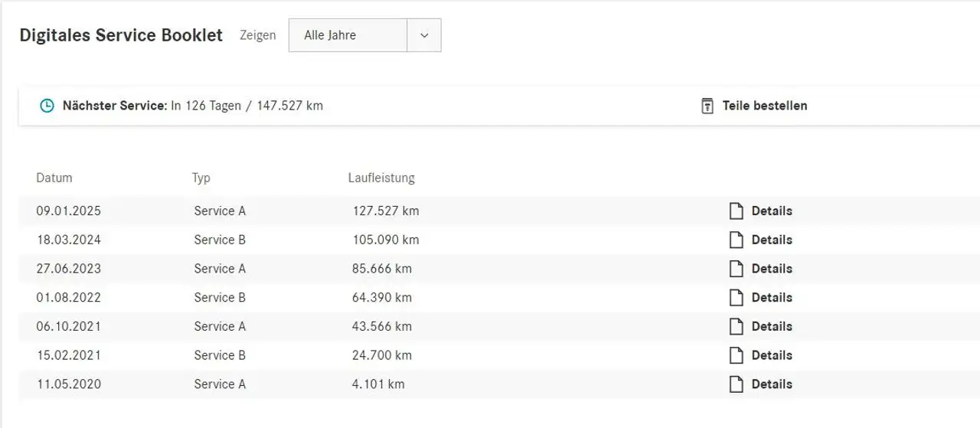The image size is (980, 428).
Task: Open Teile bestellen link
Action: point(764,106)
